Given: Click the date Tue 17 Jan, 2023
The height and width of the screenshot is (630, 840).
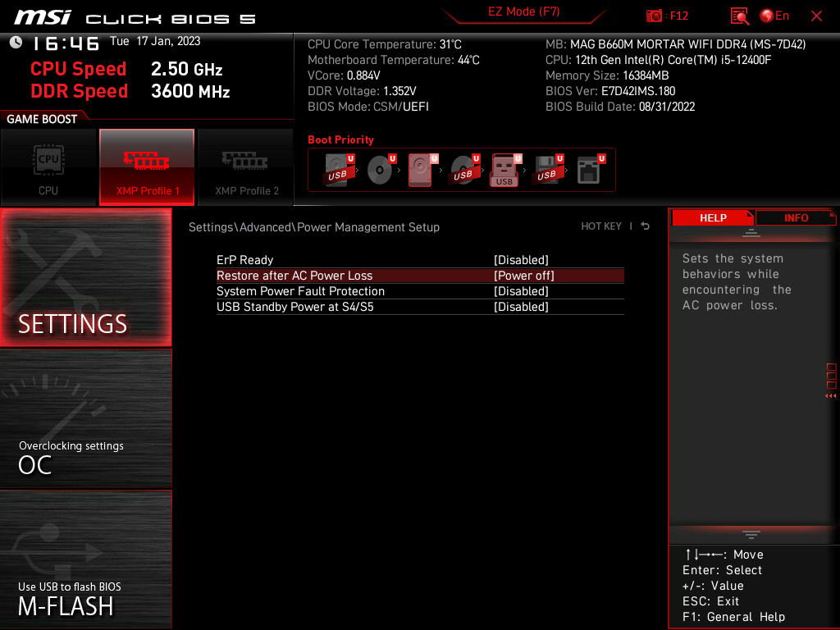Looking at the screenshot, I should (x=155, y=41).
